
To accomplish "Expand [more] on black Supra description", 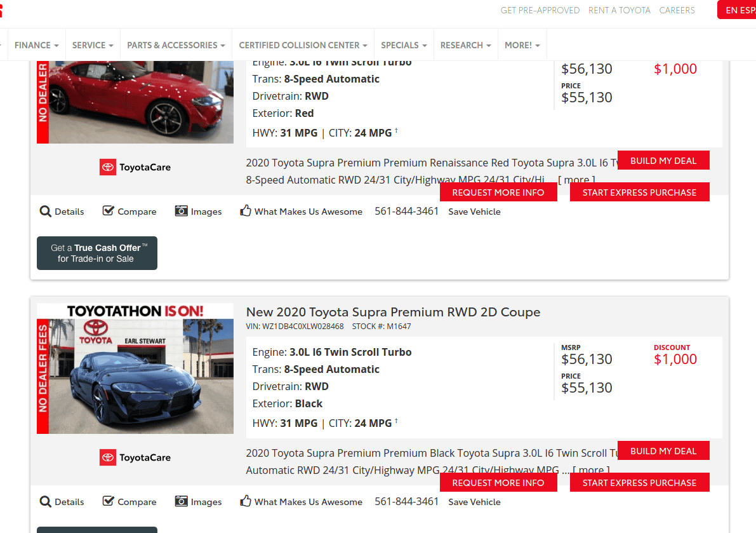I will coord(591,470).
